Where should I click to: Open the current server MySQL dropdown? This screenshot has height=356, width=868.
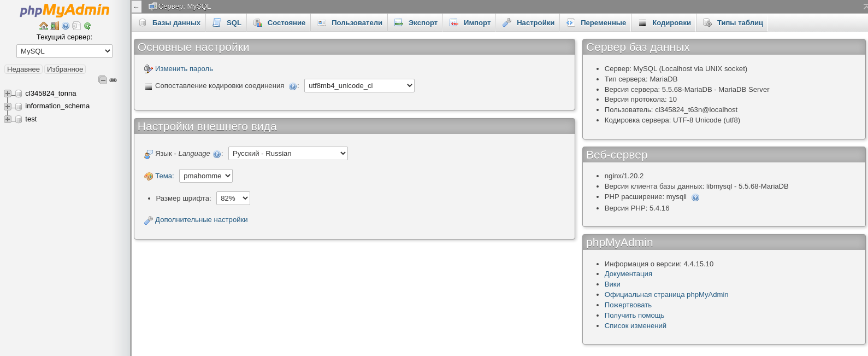tap(64, 51)
